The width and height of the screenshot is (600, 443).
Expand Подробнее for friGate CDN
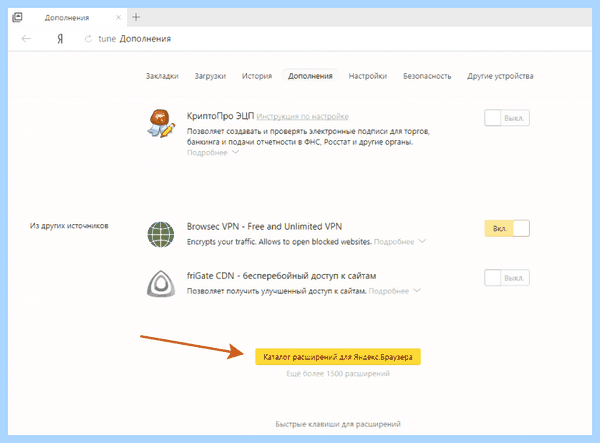(x=394, y=291)
